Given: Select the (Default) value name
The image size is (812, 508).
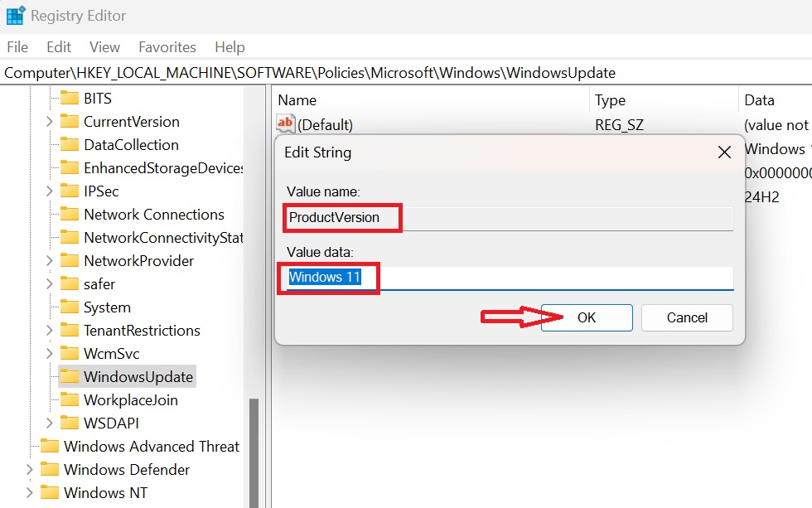Looking at the screenshot, I should [x=325, y=125].
